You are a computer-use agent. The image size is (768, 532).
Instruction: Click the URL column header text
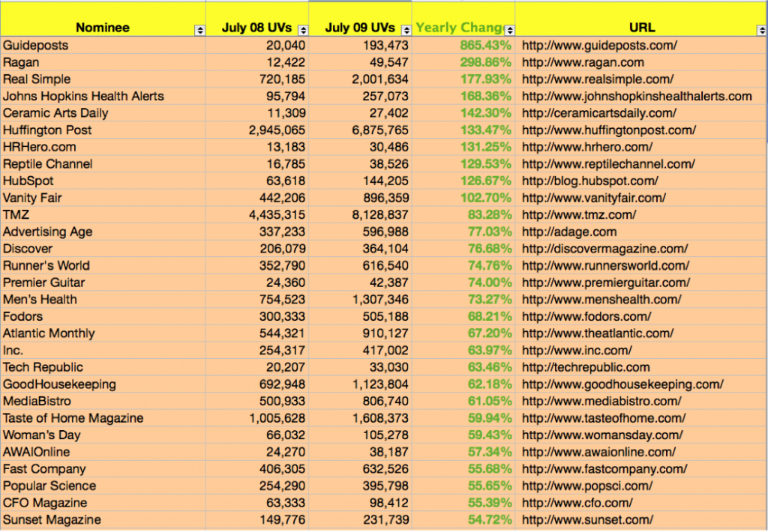(642, 28)
